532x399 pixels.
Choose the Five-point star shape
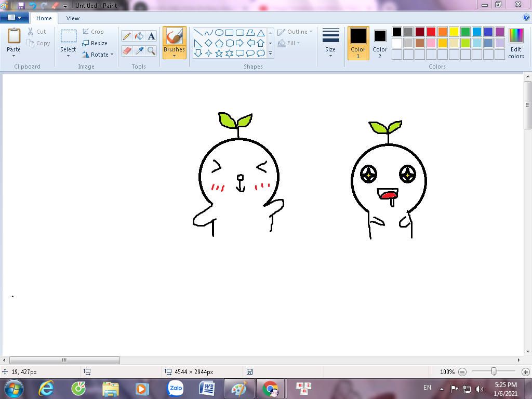pos(219,54)
